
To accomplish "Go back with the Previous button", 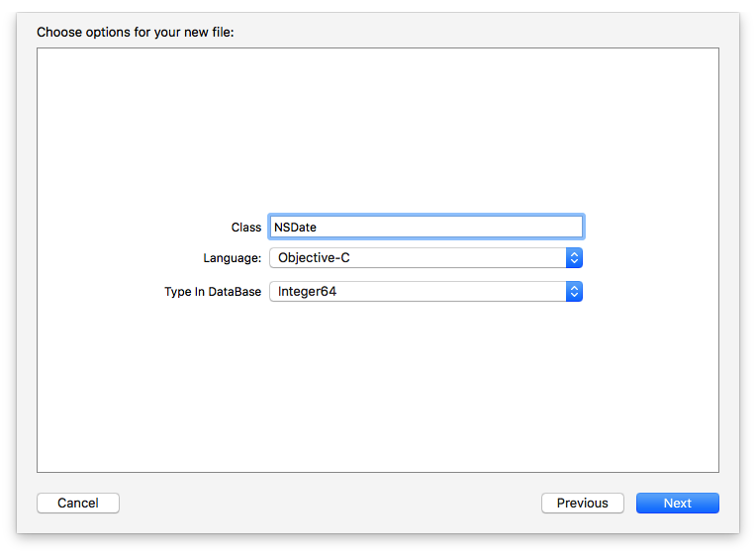I will point(582,503).
